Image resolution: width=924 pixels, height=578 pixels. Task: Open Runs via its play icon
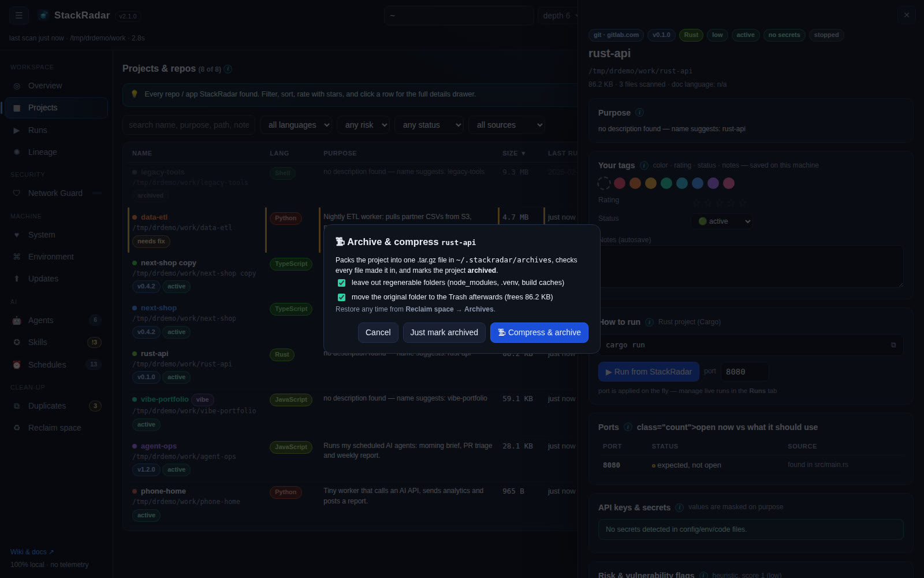click(17, 131)
